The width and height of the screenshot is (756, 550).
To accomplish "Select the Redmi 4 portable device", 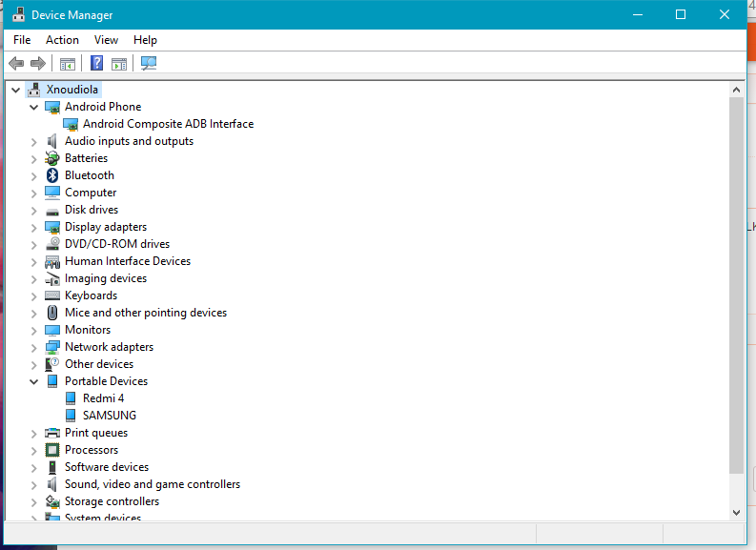I will (x=103, y=398).
